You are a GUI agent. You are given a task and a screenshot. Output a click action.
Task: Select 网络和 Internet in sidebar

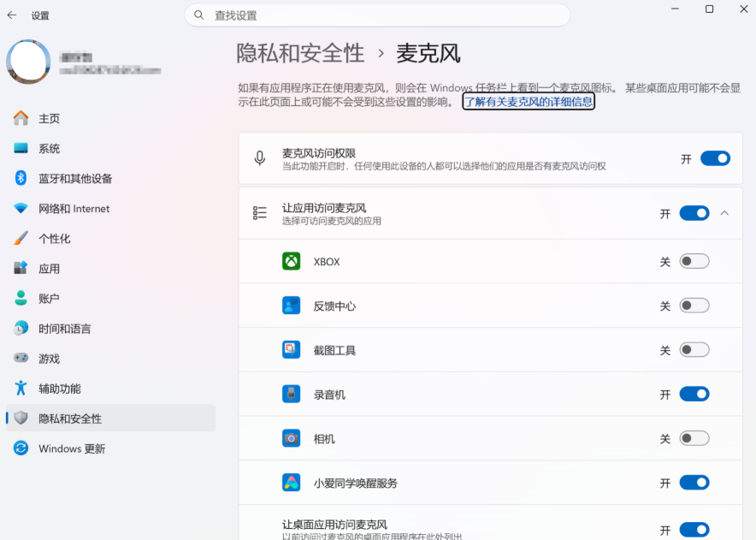pyautogui.click(x=110, y=209)
